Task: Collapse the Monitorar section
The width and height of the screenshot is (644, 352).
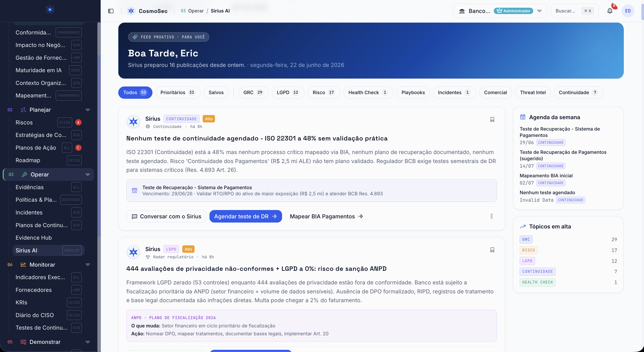Action: 88,265
